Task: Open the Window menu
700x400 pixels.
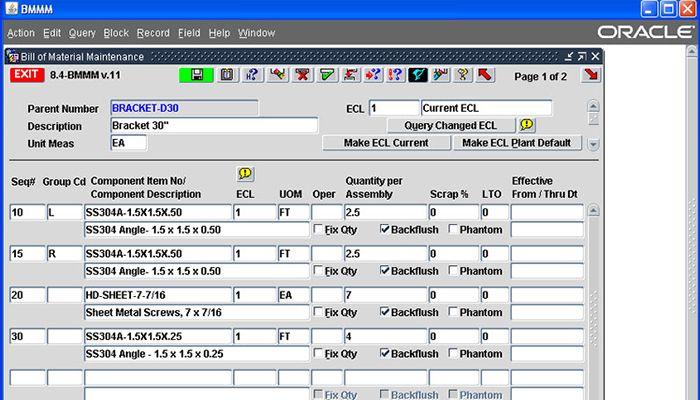Action: click(256, 33)
